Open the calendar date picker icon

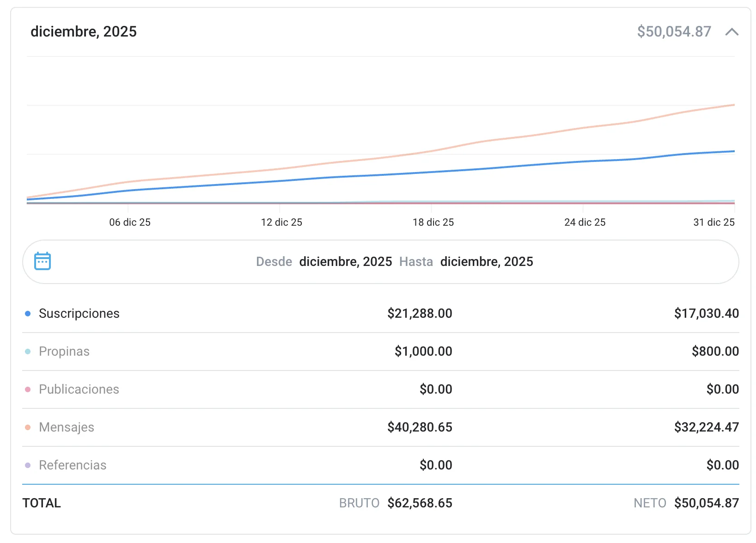pos(43,261)
